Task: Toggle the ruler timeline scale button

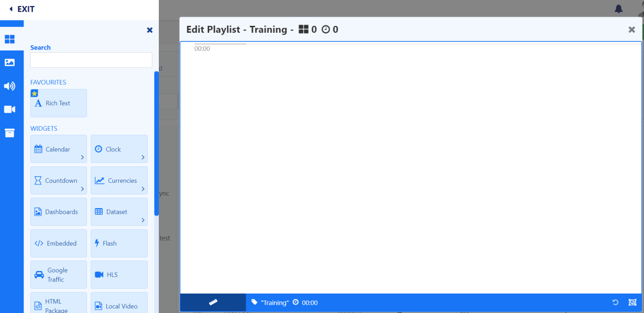Action: [213, 302]
